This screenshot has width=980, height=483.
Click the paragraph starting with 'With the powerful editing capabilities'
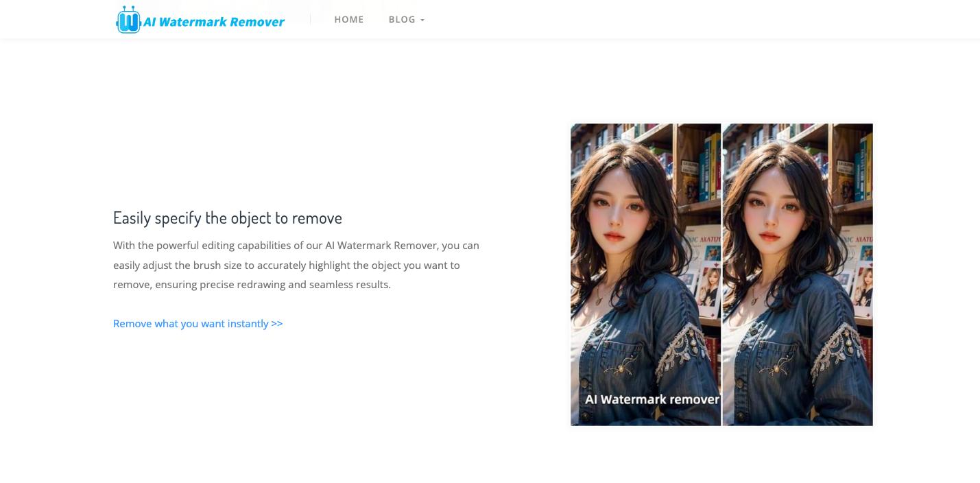coord(296,265)
